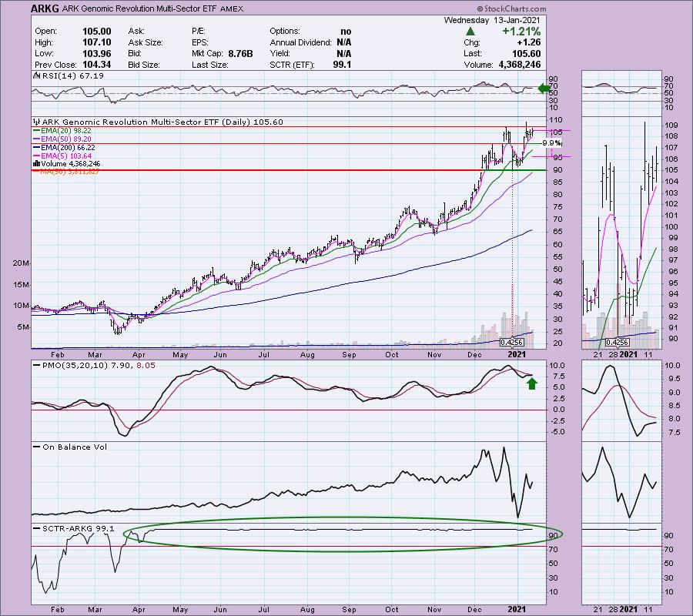693x616 pixels.
Task: Click the Annual Dividend N/A value
Action: point(344,42)
